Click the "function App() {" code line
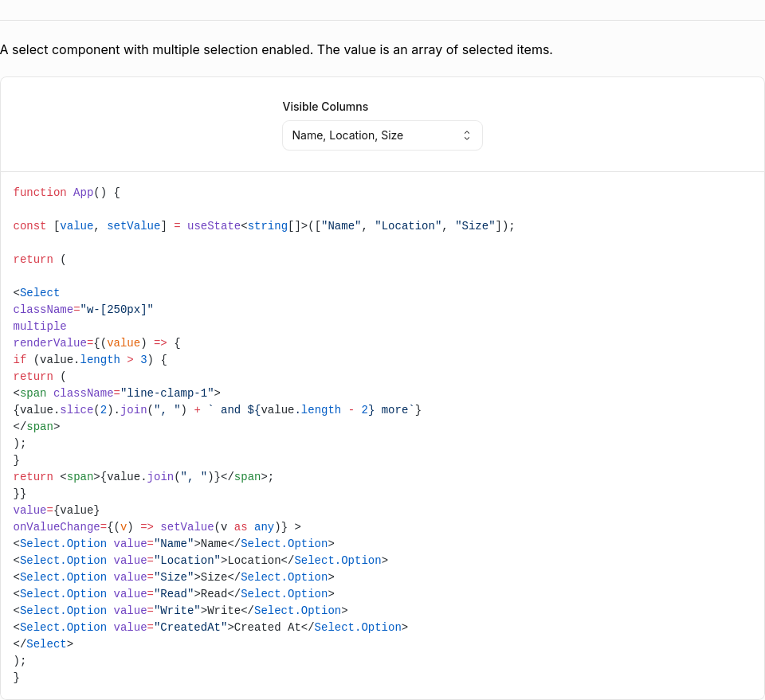The image size is (765, 700). [x=66, y=193]
